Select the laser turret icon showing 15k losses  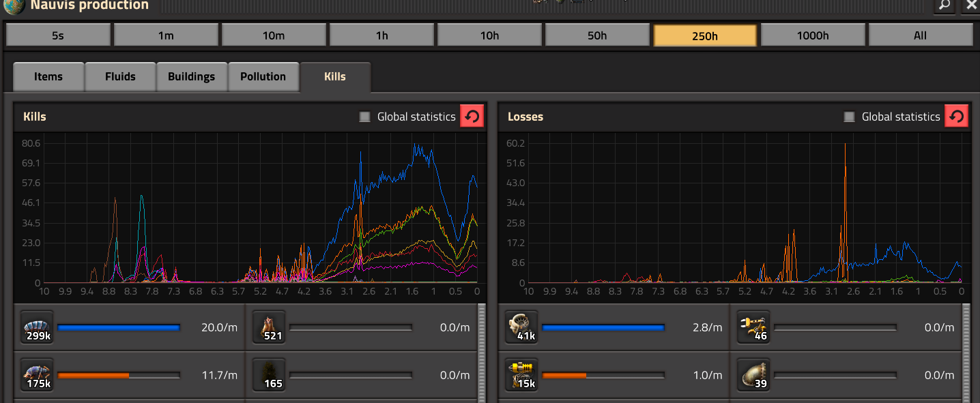(x=522, y=375)
